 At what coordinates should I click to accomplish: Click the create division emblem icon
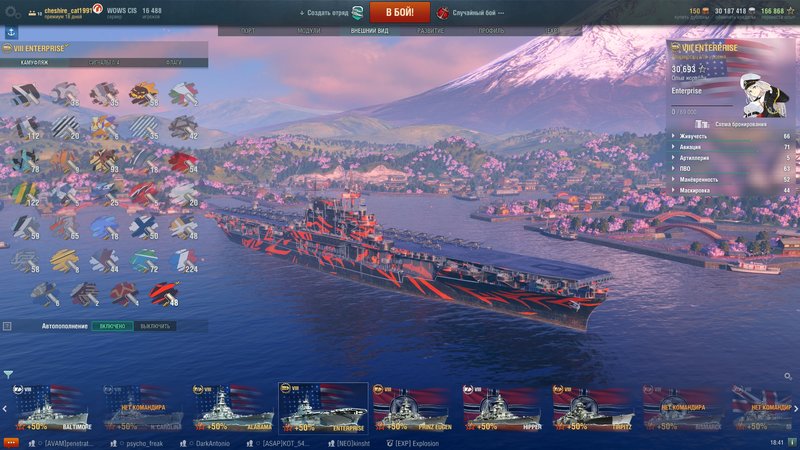point(357,13)
